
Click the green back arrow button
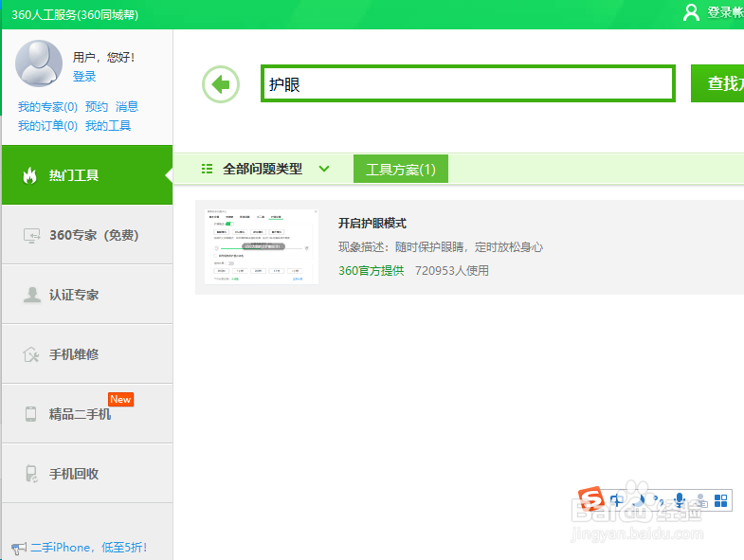221,84
